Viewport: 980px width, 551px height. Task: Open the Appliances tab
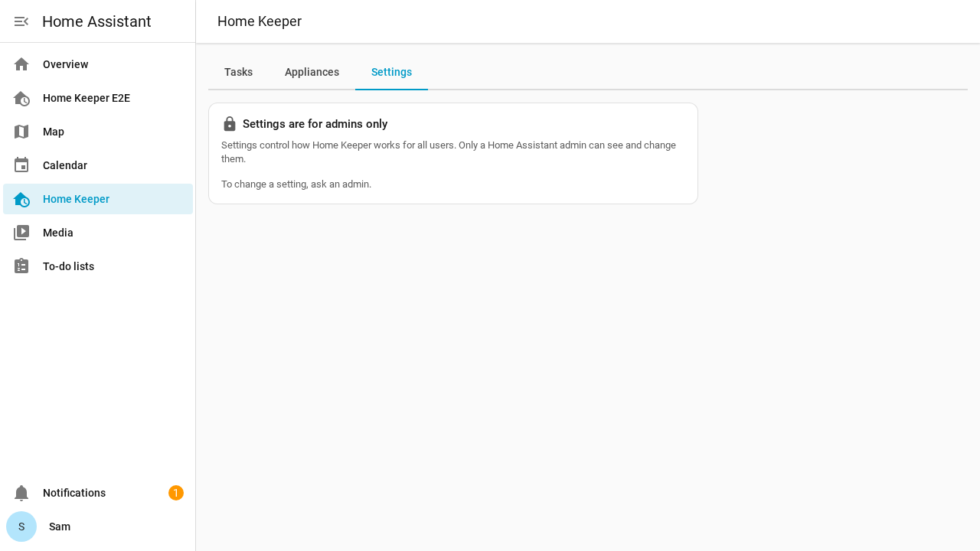tap(312, 72)
